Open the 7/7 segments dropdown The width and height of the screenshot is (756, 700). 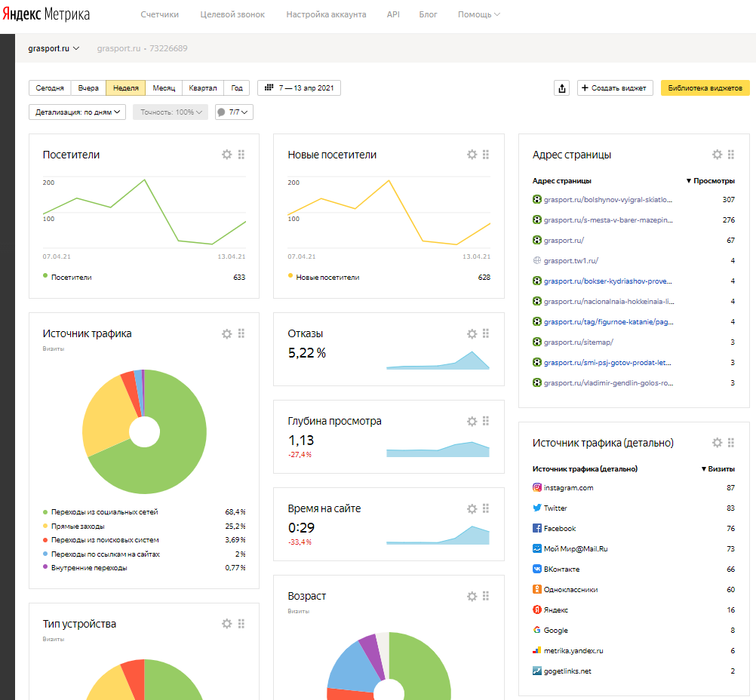pyautogui.click(x=234, y=112)
